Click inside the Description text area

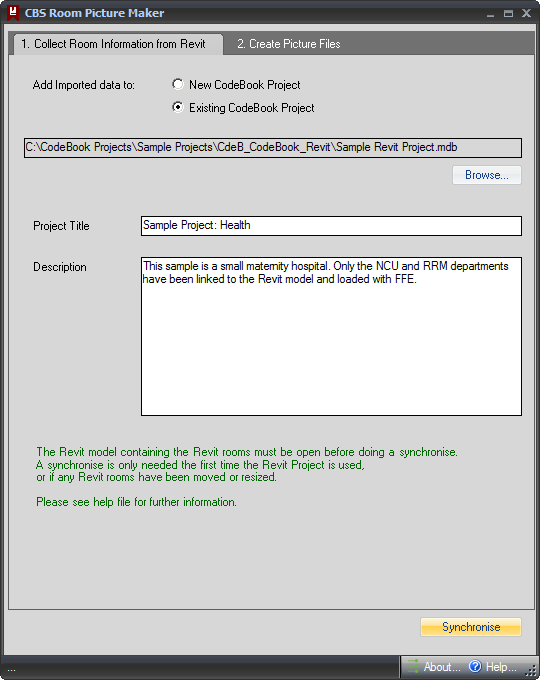coord(331,337)
